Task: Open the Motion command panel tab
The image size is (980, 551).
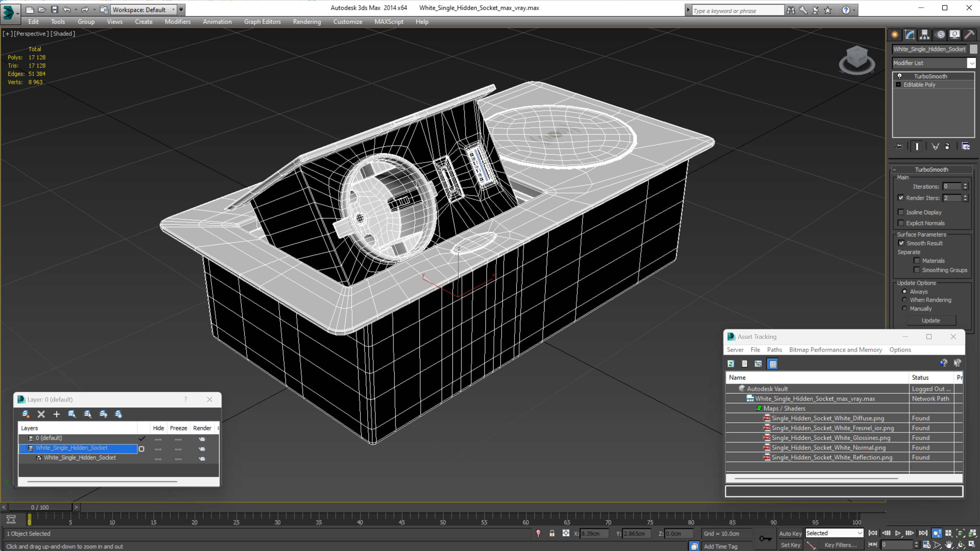Action: [x=940, y=35]
